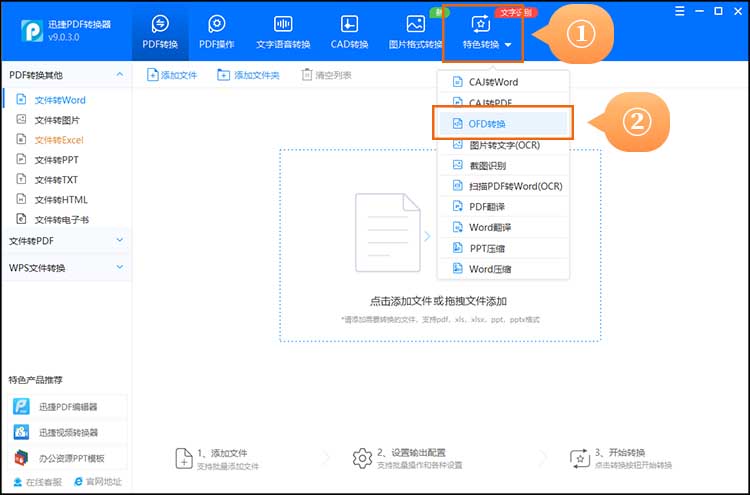Image resolution: width=750 pixels, height=495 pixels.
Task: Choose Word翻译 menu entry
Action: (503, 227)
